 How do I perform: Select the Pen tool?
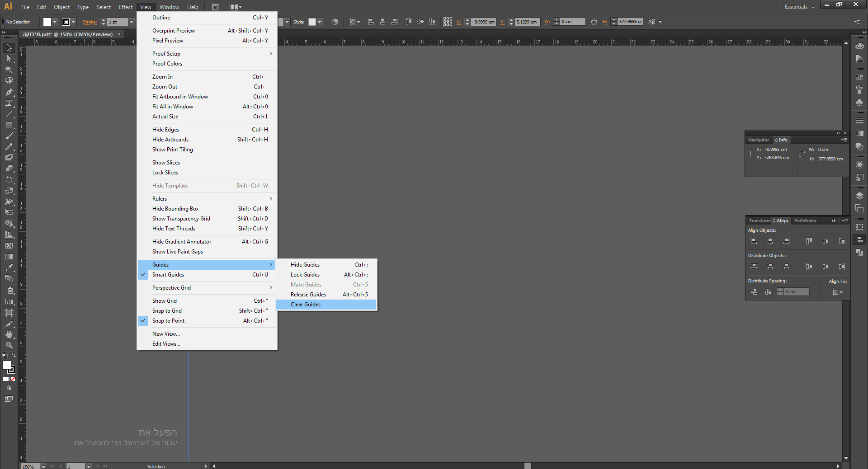[9, 92]
